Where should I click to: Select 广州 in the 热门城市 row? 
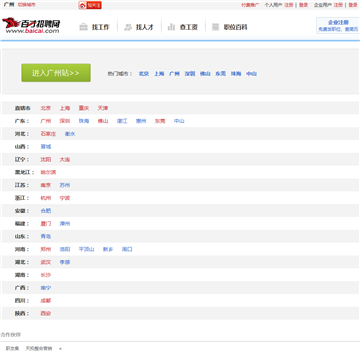click(x=175, y=74)
